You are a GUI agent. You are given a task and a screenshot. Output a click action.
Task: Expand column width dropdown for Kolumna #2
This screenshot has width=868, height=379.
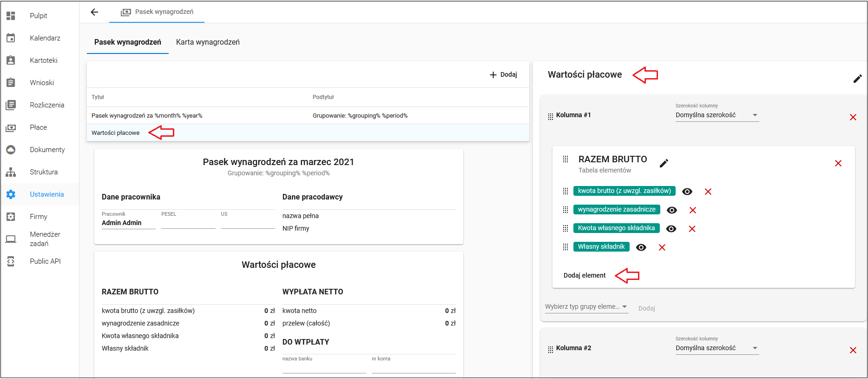717,348
